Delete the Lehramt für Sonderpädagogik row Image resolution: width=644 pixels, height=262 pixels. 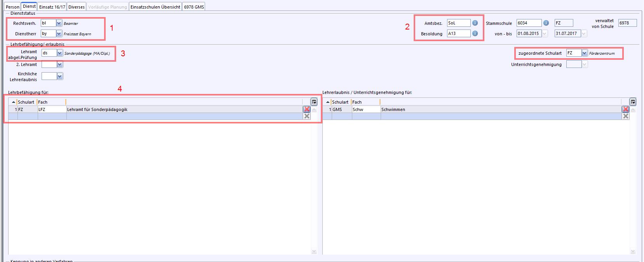pos(307,109)
